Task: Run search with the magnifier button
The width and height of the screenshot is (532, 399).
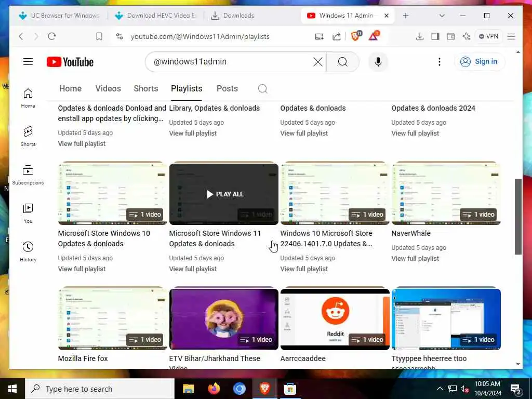Action: coord(343,62)
